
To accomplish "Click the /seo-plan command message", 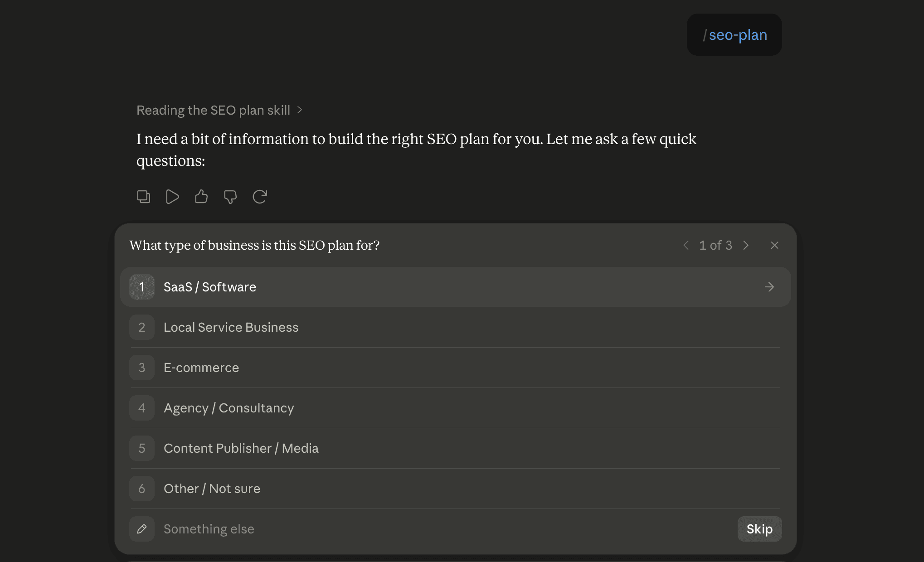I will point(734,35).
